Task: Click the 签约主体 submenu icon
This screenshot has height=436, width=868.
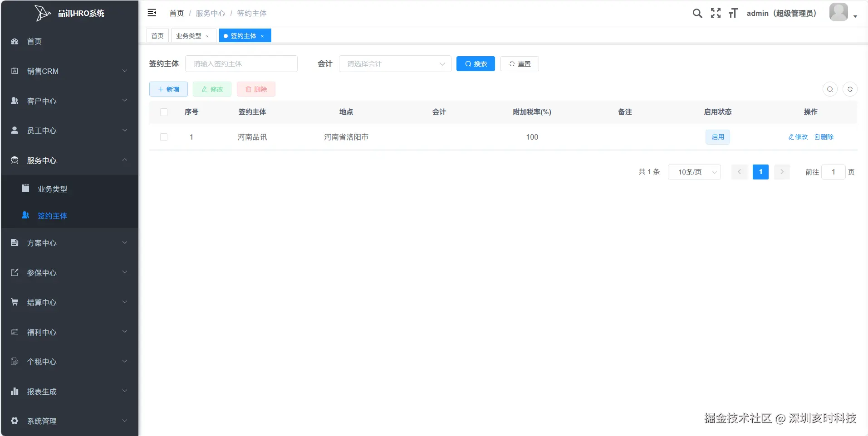Action: click(x=25, y=215)
